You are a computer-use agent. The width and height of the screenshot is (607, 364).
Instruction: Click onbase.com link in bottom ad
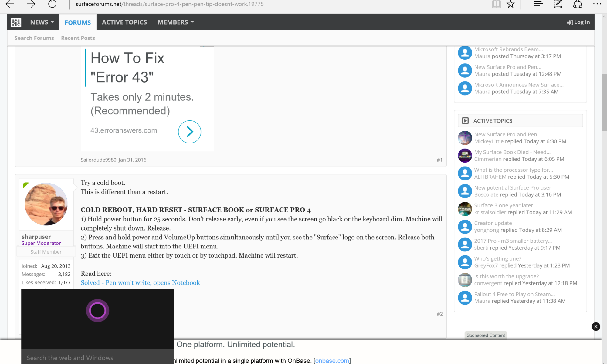point(332,361)
